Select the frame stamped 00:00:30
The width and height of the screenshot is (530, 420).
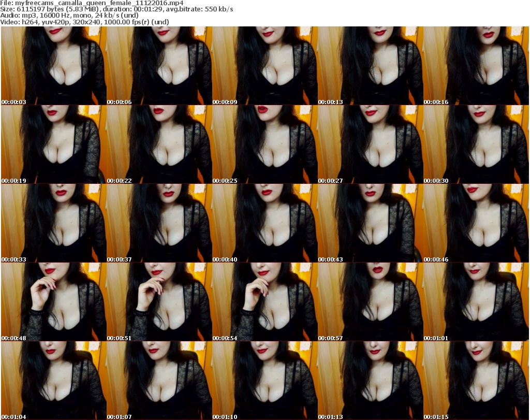tap(476, 144)
